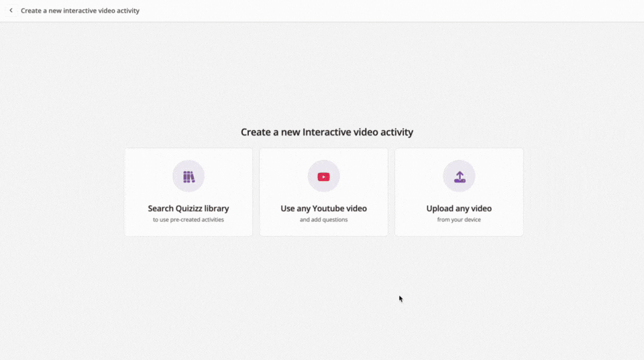Click the centered 'Create a new Interactive video activity' heading
Viewport: 644px width, 360px height.
pyautogui.click(x=327, y=132)
